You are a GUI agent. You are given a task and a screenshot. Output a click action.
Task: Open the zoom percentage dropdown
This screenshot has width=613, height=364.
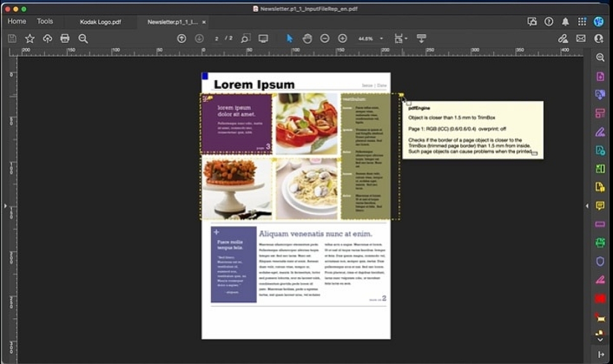tap(381, 39)
